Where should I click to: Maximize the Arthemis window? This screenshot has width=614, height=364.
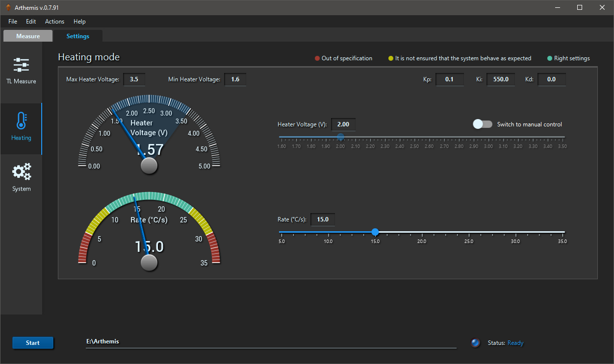pyautogui.click(x=580, y=7)
